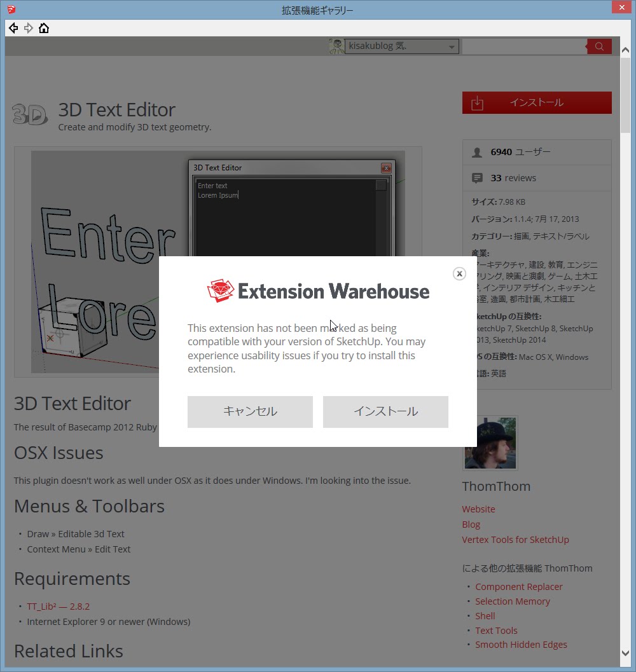Open the Smooth Hidden Edges link
This screenshot has height=672, width=636.
pos(521,645)
